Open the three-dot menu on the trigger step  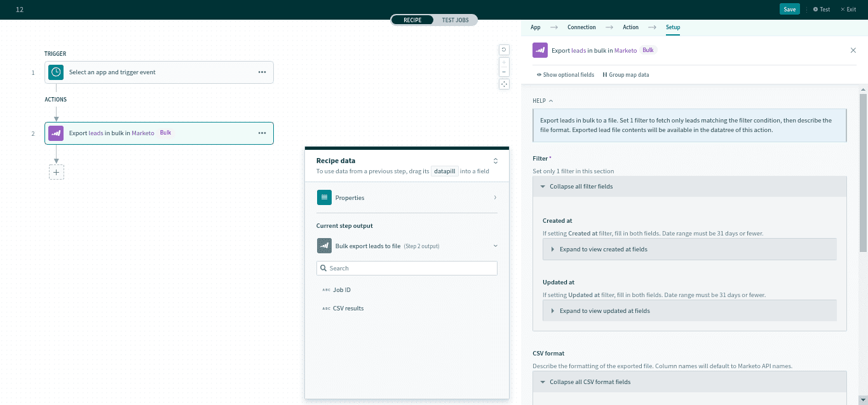tap(262, 72)
